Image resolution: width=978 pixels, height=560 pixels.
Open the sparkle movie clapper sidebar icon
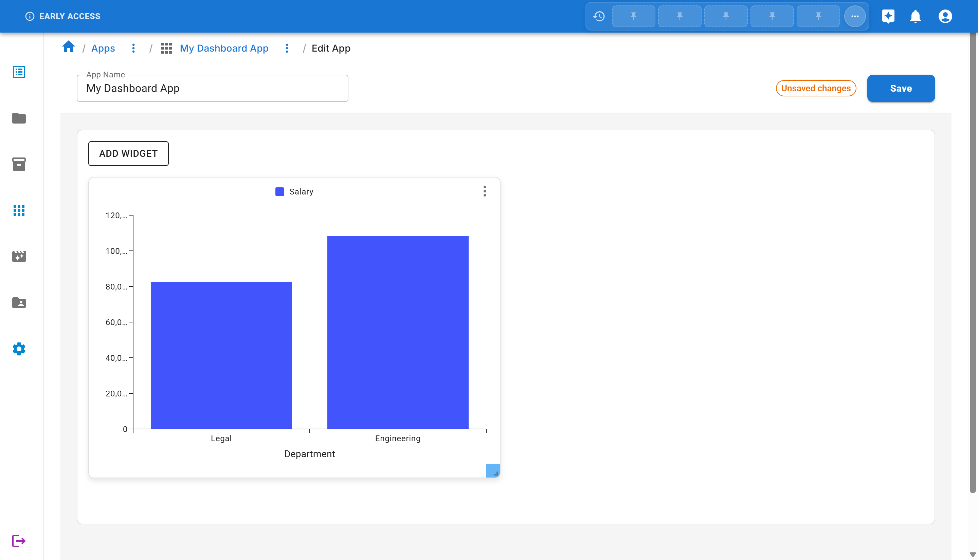pos(19,257)
